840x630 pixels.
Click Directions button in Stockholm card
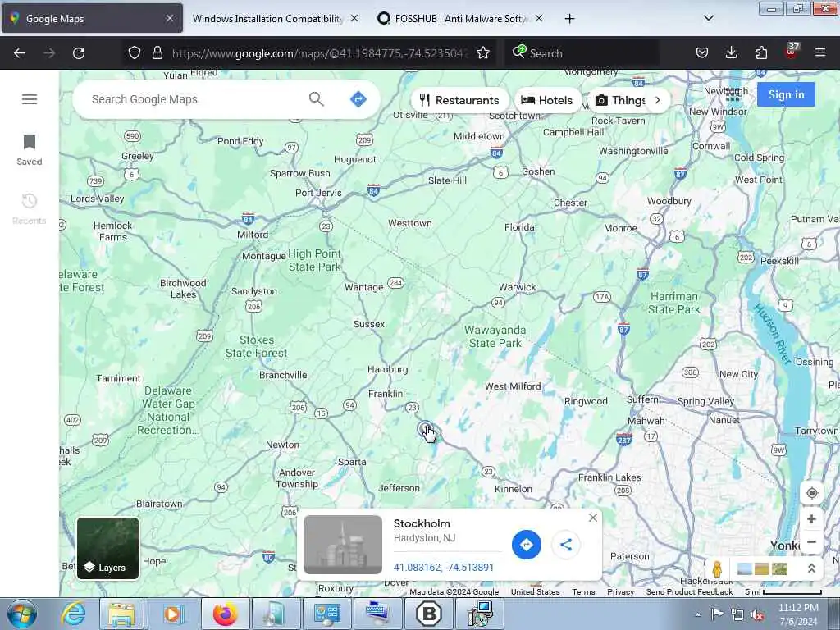[526, 545]
